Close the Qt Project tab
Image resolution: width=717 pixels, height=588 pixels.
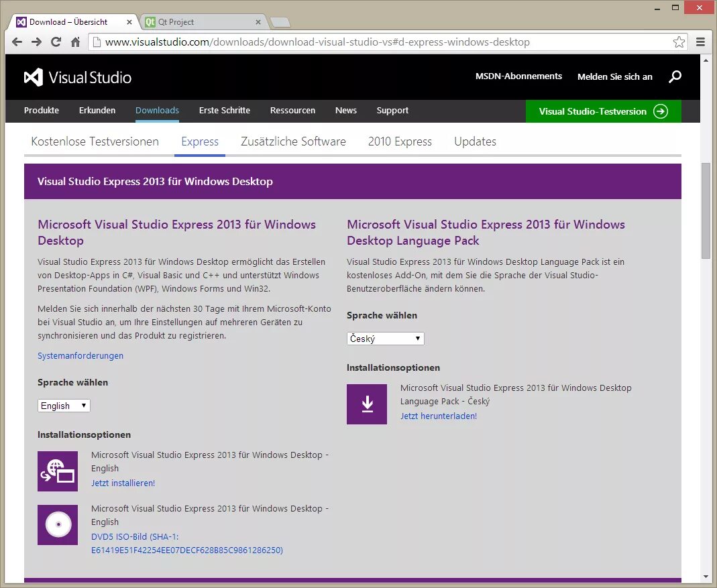(258, 22)
